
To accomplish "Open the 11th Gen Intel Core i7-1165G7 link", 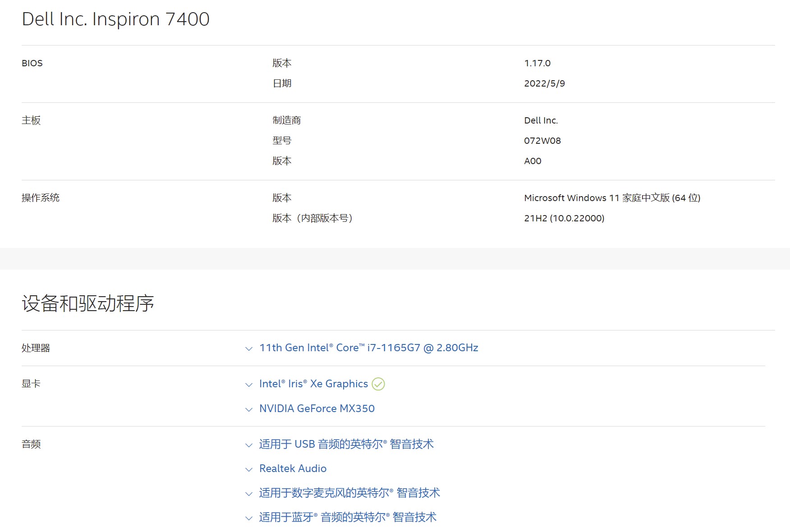I will (368, 348).
